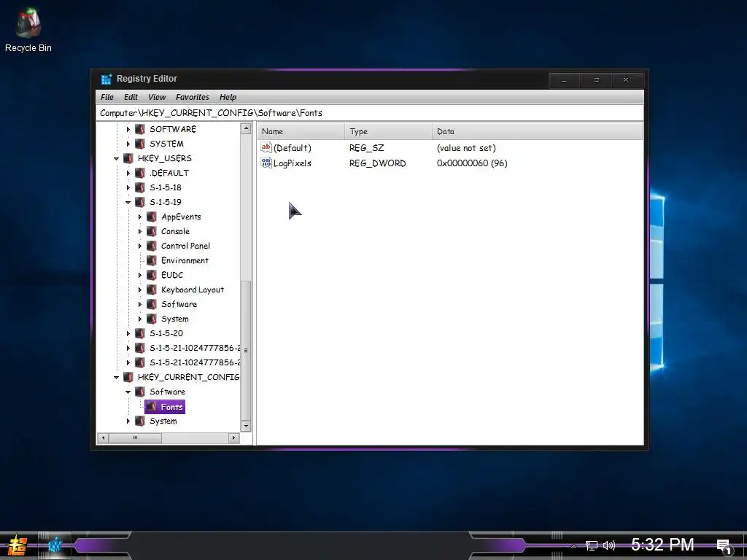Open the Action Center notifications icon

point(724,546)
